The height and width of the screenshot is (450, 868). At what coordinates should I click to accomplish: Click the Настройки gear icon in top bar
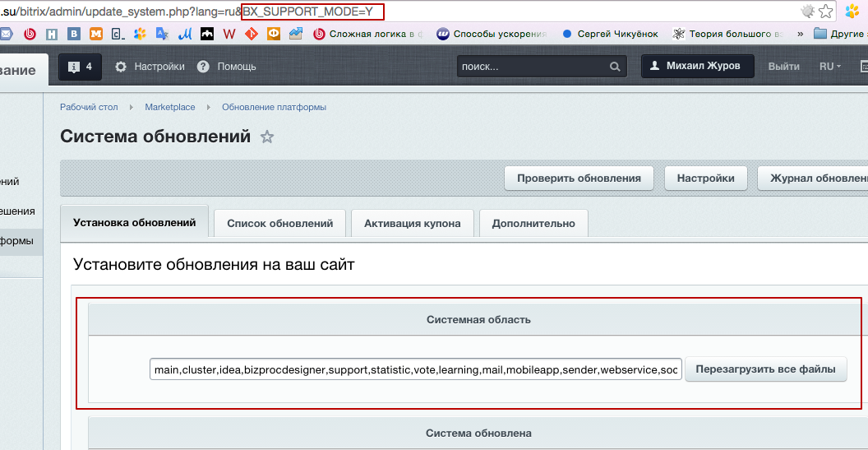(121, 67)
